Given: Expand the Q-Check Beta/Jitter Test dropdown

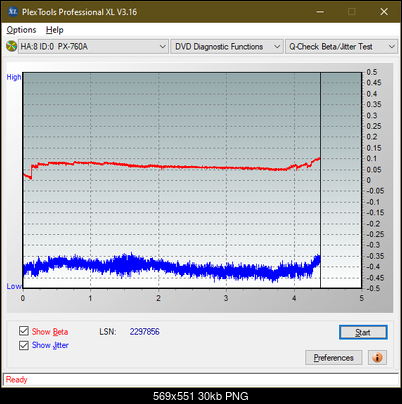Looking at the screenshot, I should coord(341,46).
